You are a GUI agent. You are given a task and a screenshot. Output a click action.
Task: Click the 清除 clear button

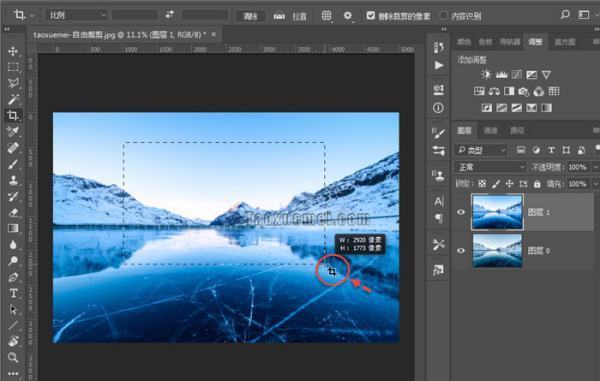(x=251, y=16)
